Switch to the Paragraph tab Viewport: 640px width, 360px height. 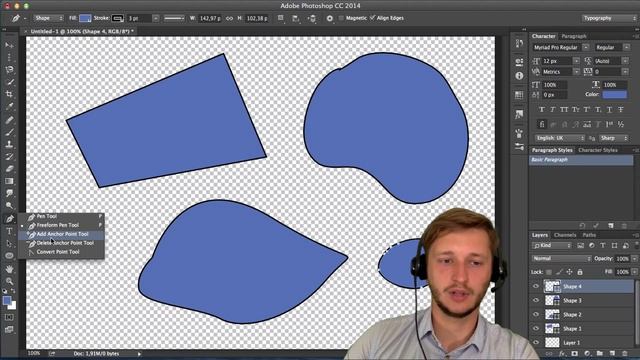[573, 36]
